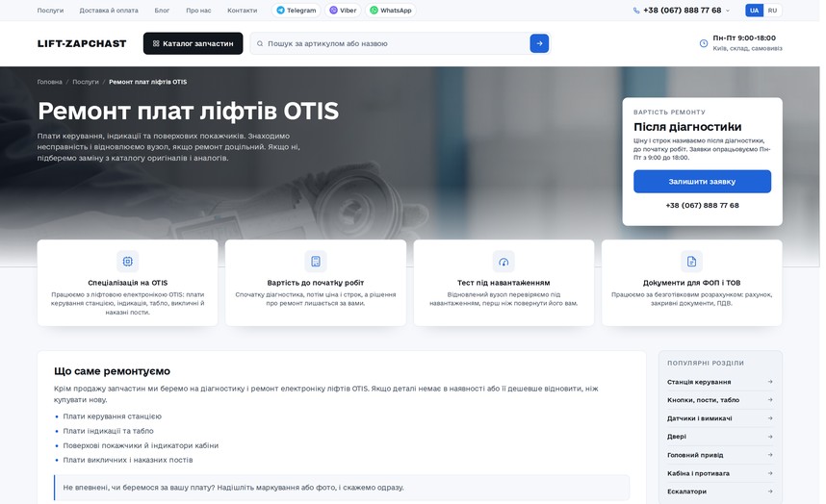Click list item Плати викличних і наказних постів
The height and width of the screenshot is (504, 826).
pyautogui.click(x=127, y=460)
